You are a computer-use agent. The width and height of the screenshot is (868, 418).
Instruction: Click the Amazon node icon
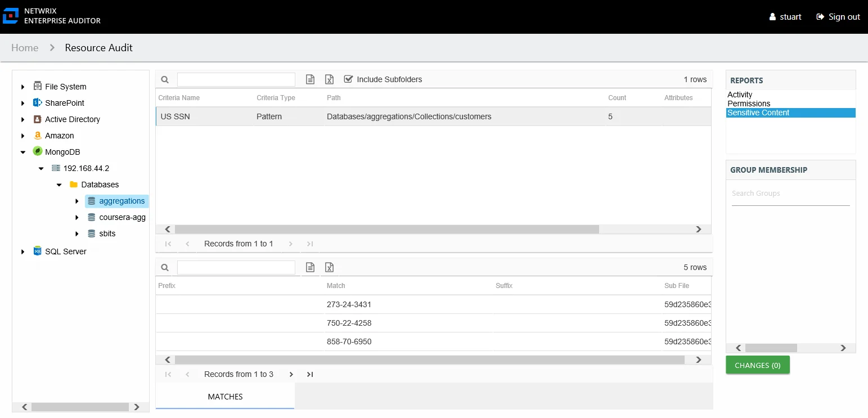point(38,135)
